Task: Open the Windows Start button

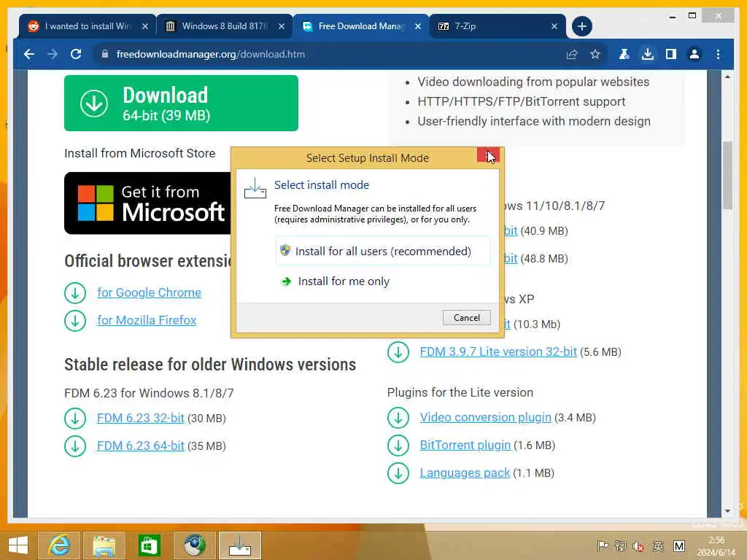Action: [x=18, y=545]
